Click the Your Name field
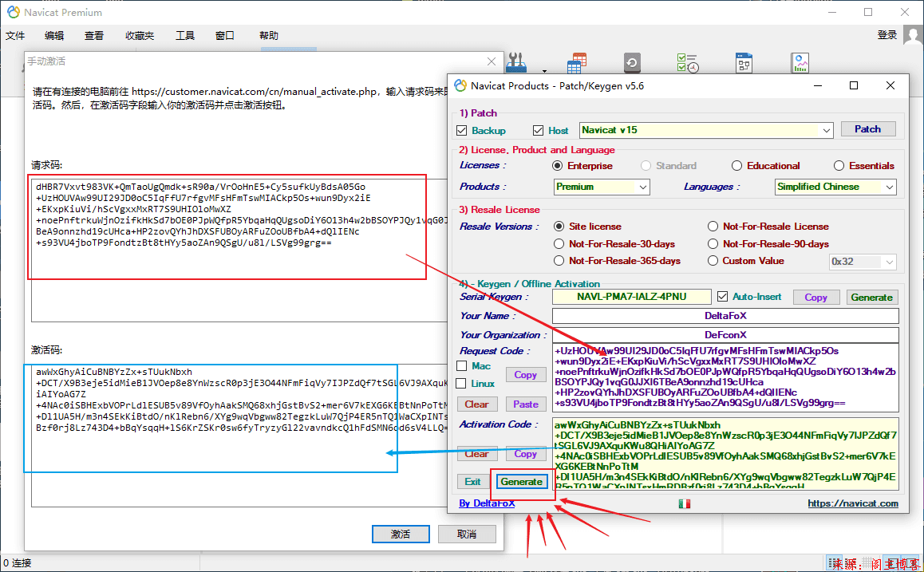The width and height of the screenshot is (924, 572). pyautogui.click(x=725, y=317)
